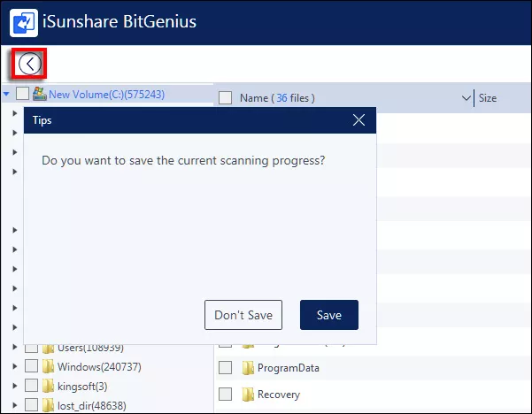The height and width of the screenshot is (414, 532).
Task: Check the lost_dir(48638) checkbox
Action: point(32,405)
